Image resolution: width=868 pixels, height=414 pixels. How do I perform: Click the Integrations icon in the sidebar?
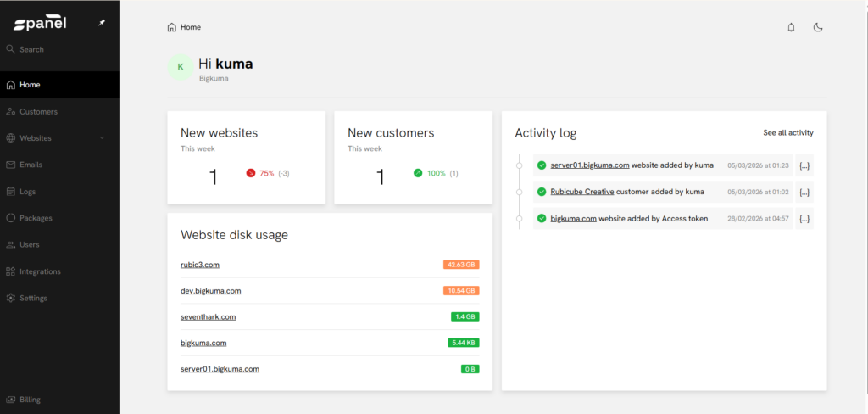tap(11, 271)
